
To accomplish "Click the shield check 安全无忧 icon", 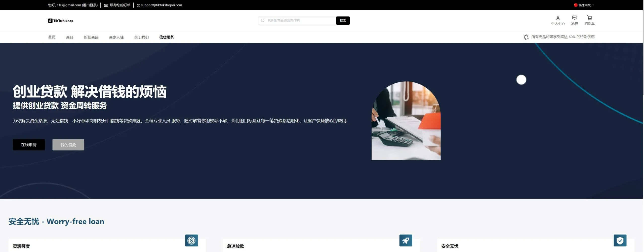I will 620,240.
